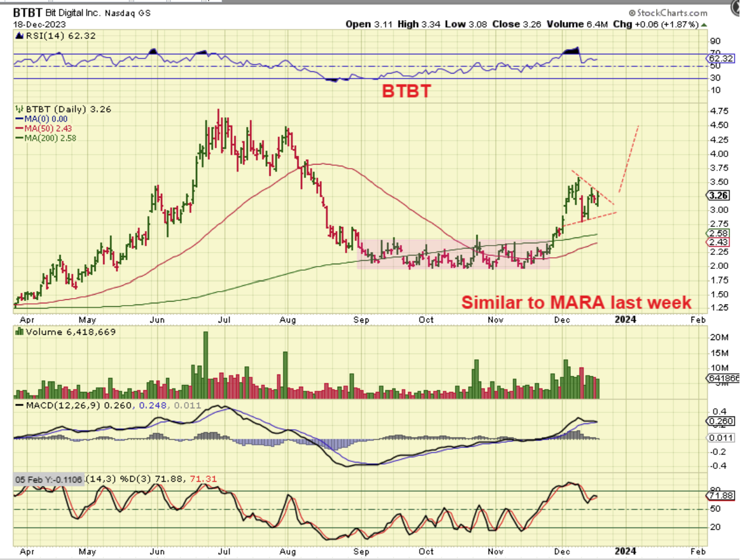Screen dimensions: 740x560
Task: Click the 4.75 price axis label
Action: click(719, 111)
